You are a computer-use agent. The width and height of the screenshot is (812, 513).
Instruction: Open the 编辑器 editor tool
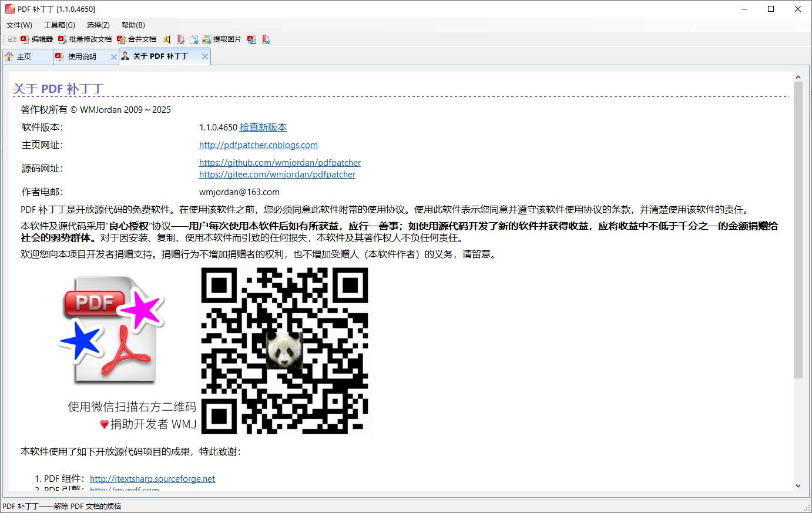coord(36,39)
